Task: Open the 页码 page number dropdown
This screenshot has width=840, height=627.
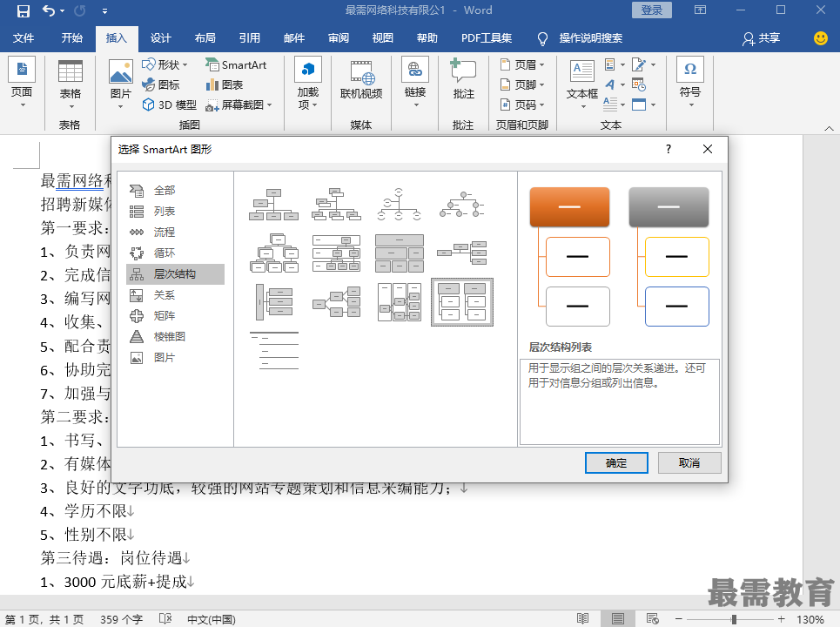Action: pyautogui.click(x=522, y=105)
